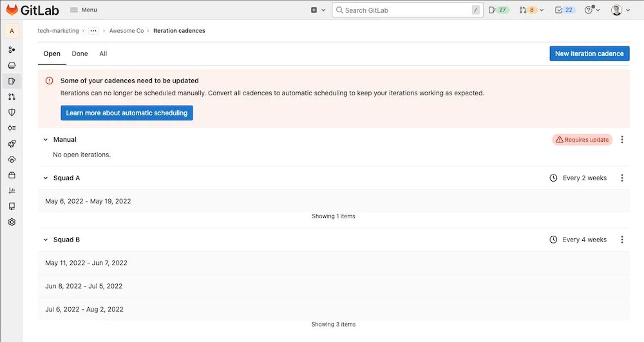Open the To-Do list with 22 items
644x342 pixels.
(x=565, y=10)
